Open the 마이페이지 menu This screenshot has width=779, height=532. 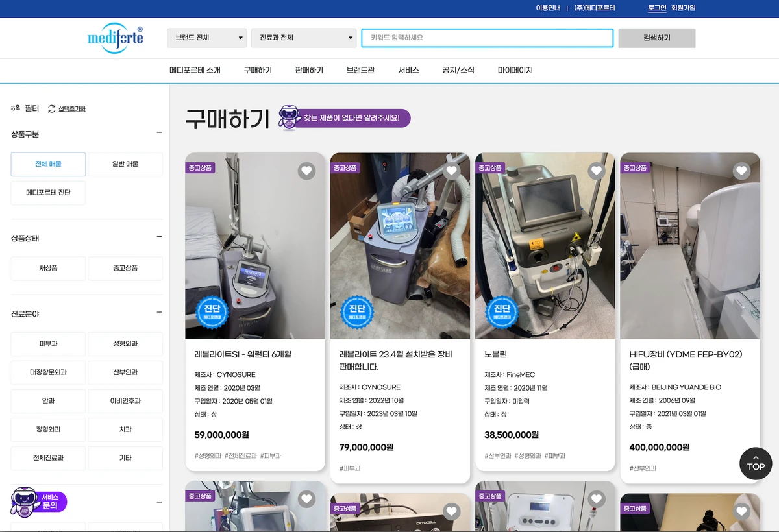pyautogui.click(x=515, y=70)
